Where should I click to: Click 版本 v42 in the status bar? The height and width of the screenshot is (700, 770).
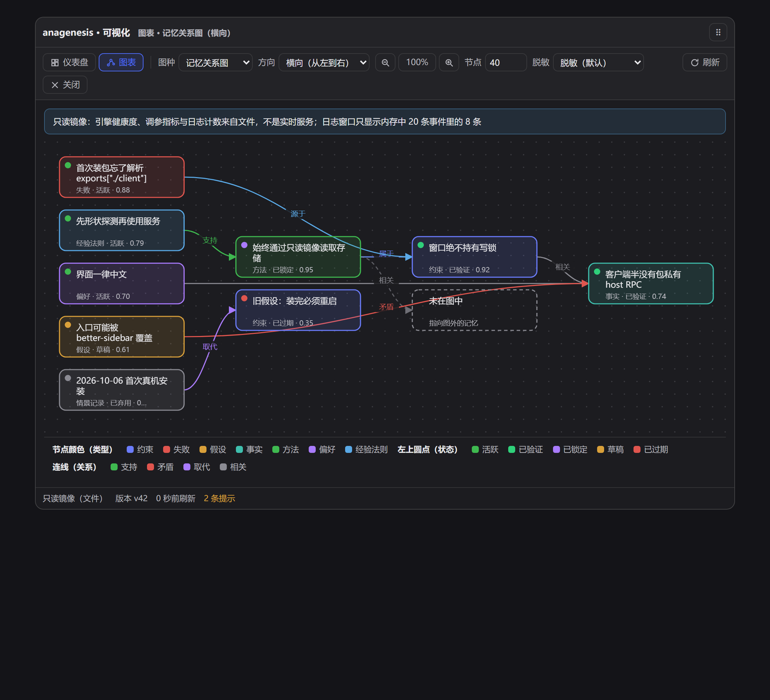[x=131, y=498]
